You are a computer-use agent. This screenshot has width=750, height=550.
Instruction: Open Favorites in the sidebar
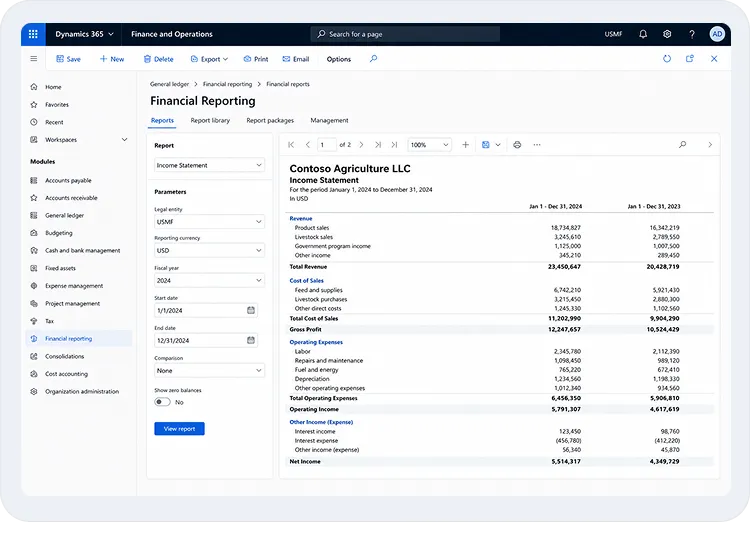click(x=57, y=104)
